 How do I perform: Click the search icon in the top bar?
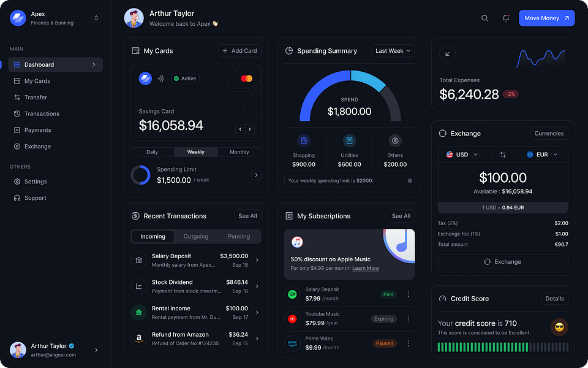pos(484,18)
